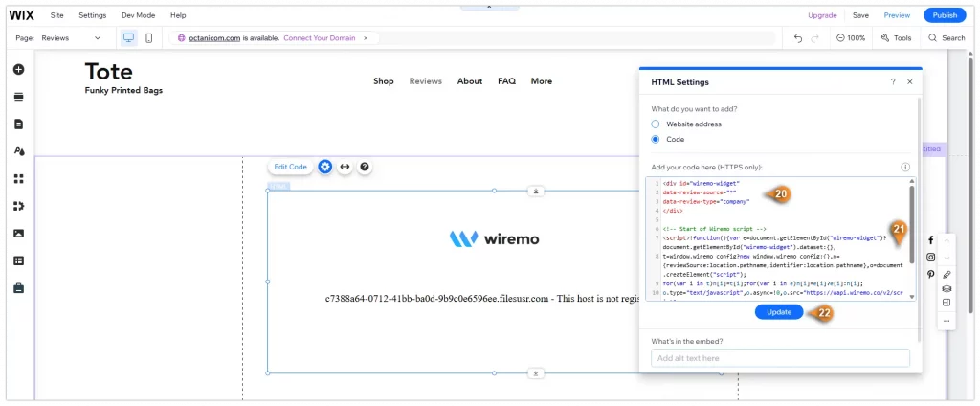Viewport: 980px width, 406px height.
Task: Click the Preview link
Action: [897, 15]
